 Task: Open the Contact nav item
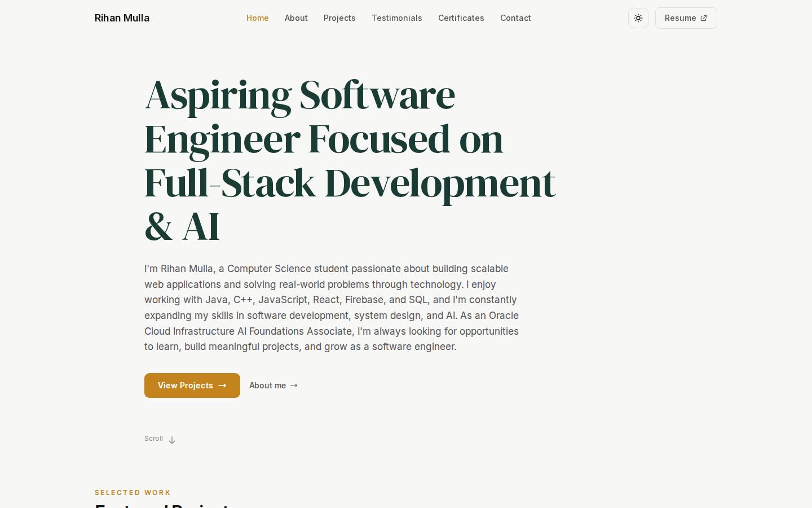(515, 18)
